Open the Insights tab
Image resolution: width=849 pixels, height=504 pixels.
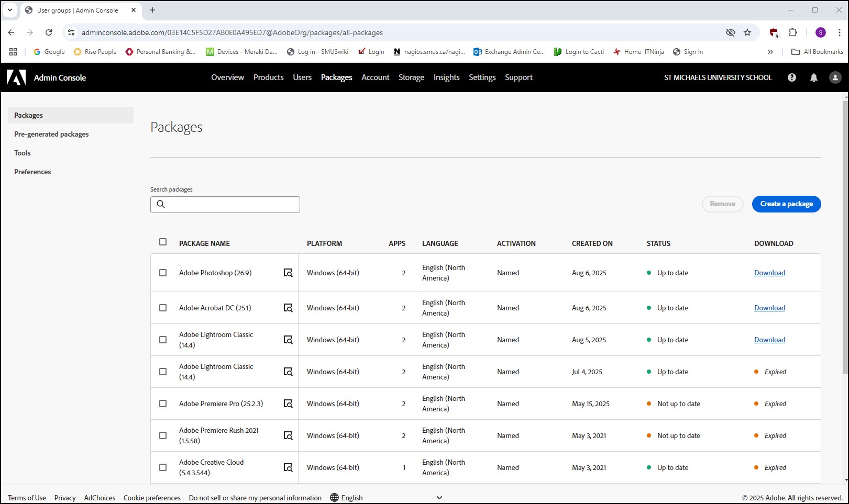[446, 77]
